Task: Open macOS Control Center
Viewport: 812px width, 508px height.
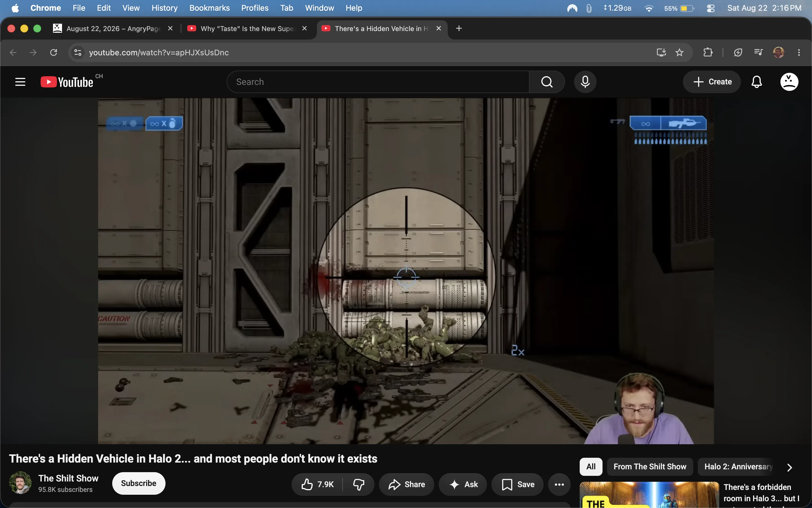Action: pyautogui.click(x=711, y=8)
